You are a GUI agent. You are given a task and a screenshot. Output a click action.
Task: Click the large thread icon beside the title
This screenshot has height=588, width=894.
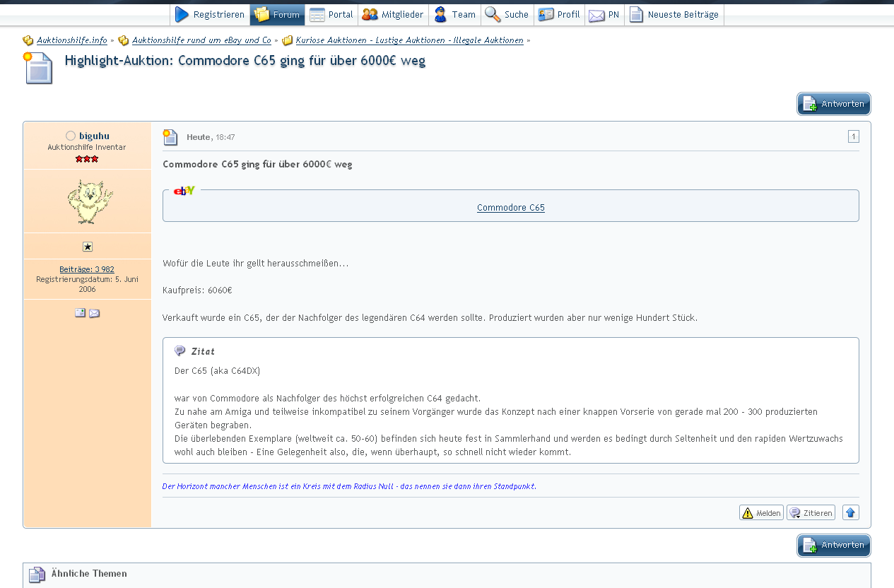point(38,68)
